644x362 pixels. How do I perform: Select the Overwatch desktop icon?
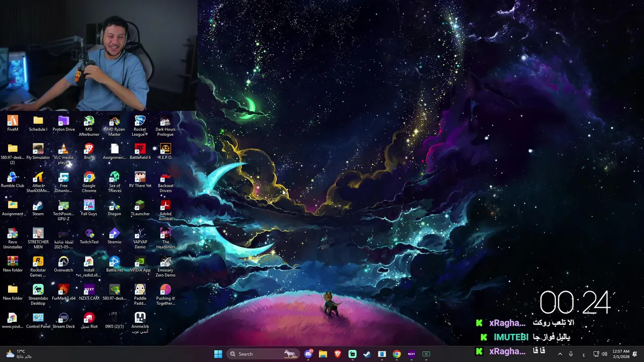pyautogui.click(x=63, y=264)
